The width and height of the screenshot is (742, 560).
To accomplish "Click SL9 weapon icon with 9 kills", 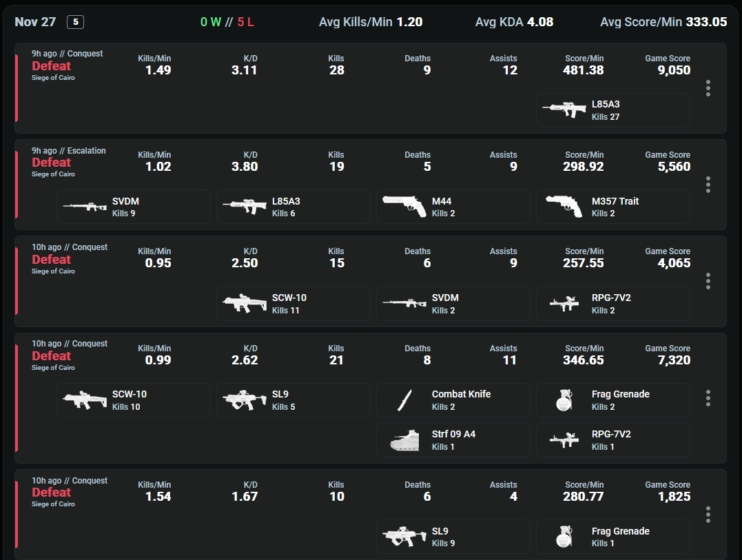I will (404, 537).
